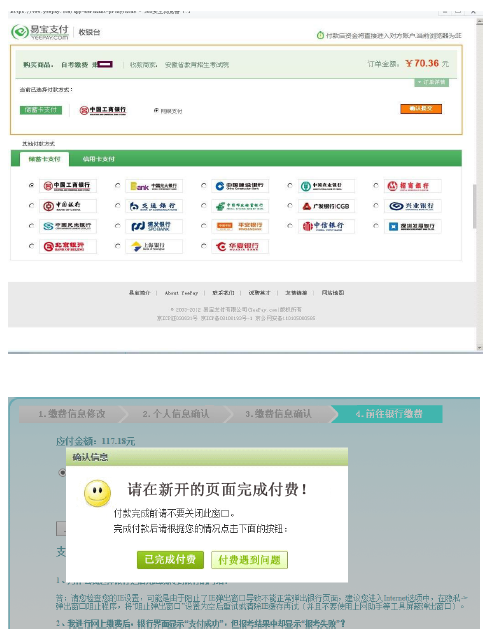Select the radio button for 北京银行
491x633 pixels.
(31, 245)
